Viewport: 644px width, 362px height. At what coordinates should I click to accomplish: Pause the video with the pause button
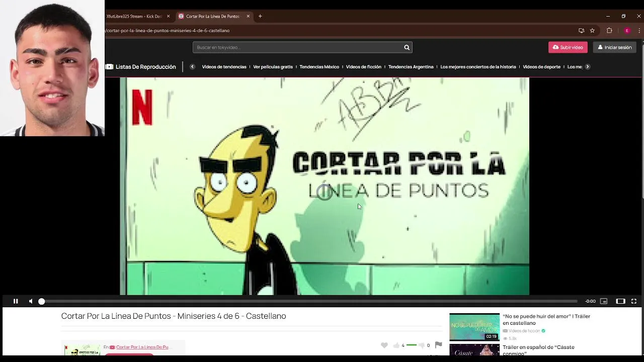coord(16,301)
